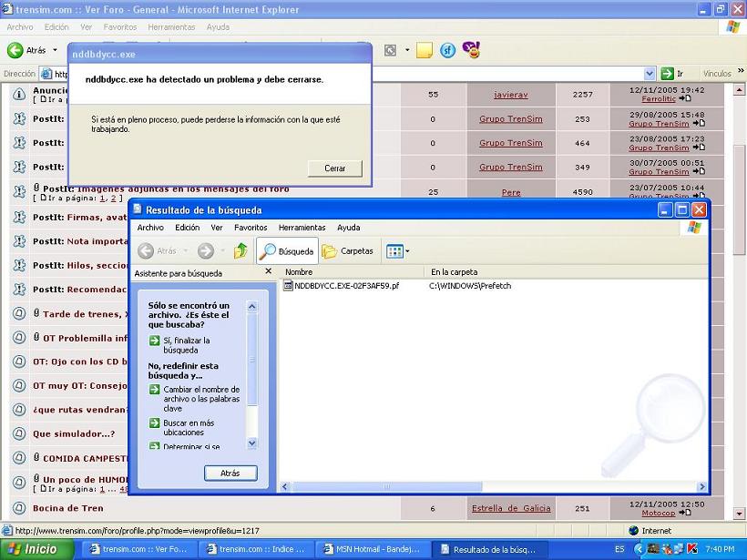Expand the IE address bar dropdown arrow
747x560 pixels.
pos(650,74)
